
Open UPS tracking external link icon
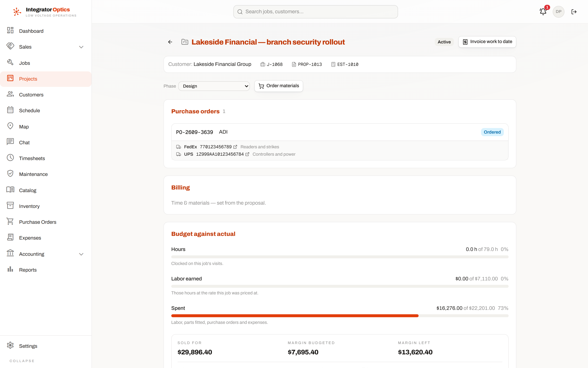[x=247, y=154]
